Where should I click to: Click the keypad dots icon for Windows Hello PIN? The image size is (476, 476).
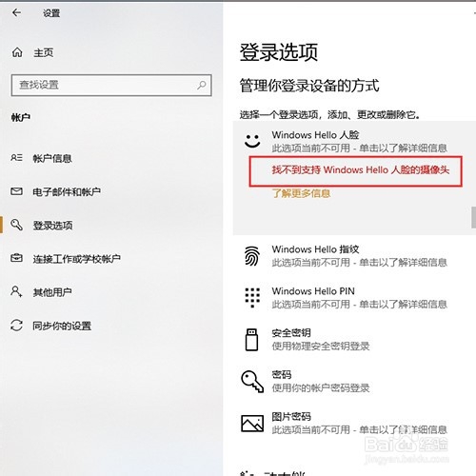point(252,298)
